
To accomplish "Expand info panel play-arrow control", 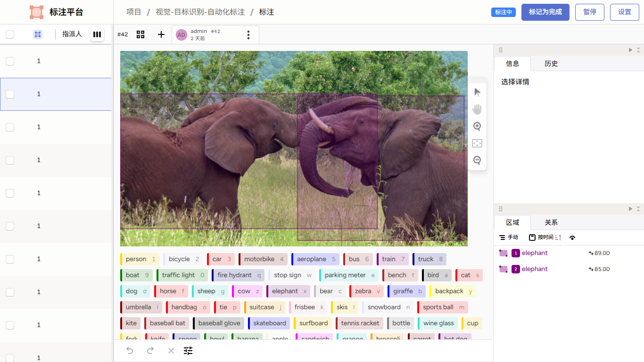I will click(631, 50).
